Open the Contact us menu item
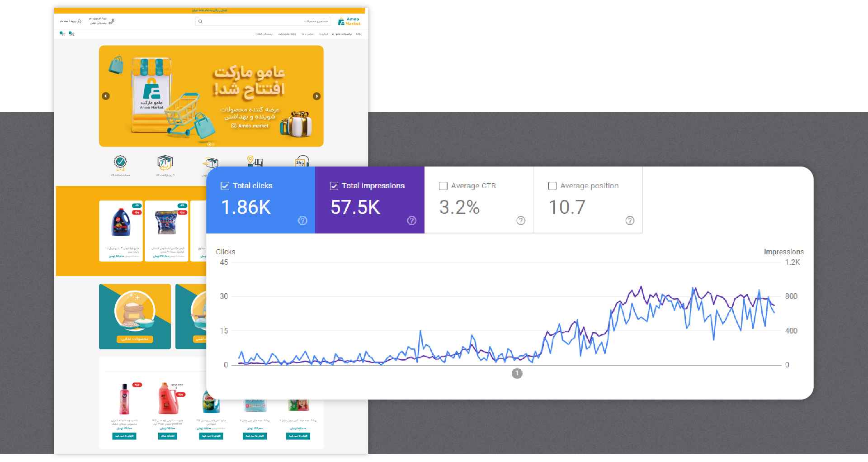This screenshot has width=868, height=462. coord(308,34)
